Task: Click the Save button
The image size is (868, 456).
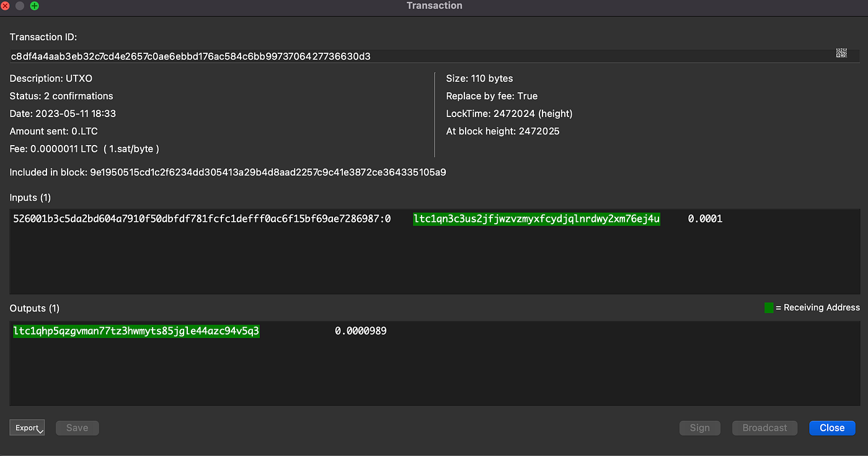Action: click(x=77, y=427)
